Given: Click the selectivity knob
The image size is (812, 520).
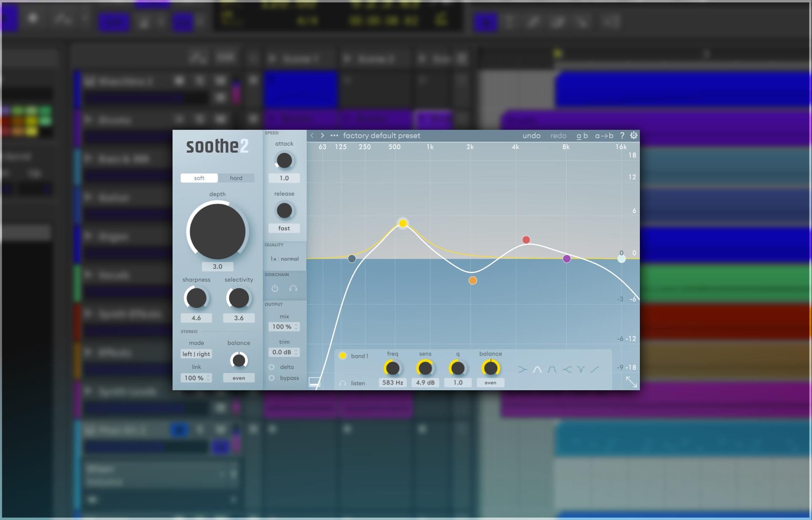Looking at the screenshot, I should coord(239,298).
